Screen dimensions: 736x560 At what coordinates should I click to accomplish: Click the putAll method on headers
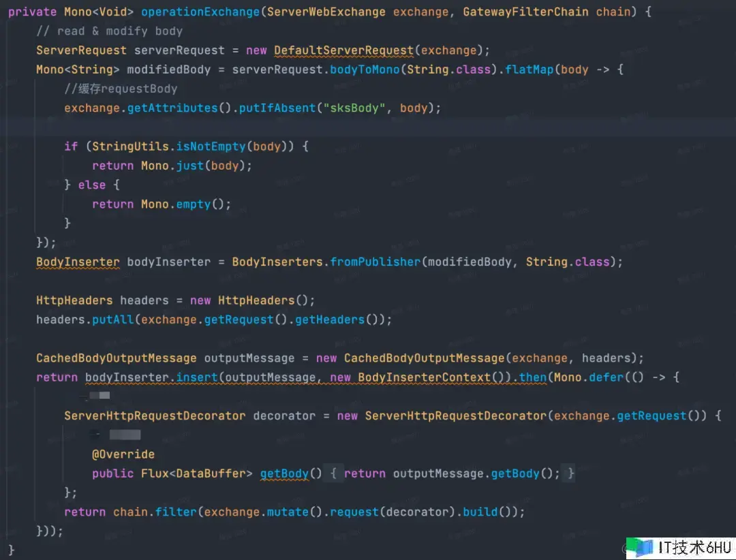tap(113, 320)
